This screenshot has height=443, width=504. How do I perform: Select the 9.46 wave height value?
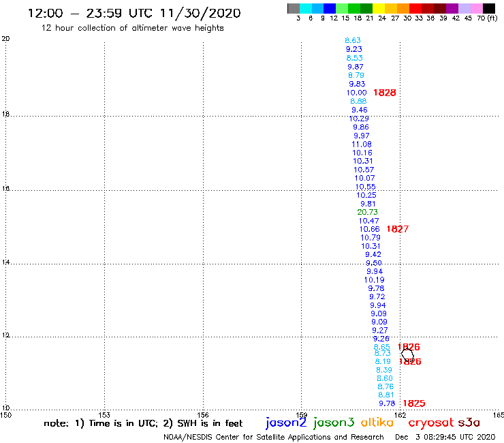(360, 110)
